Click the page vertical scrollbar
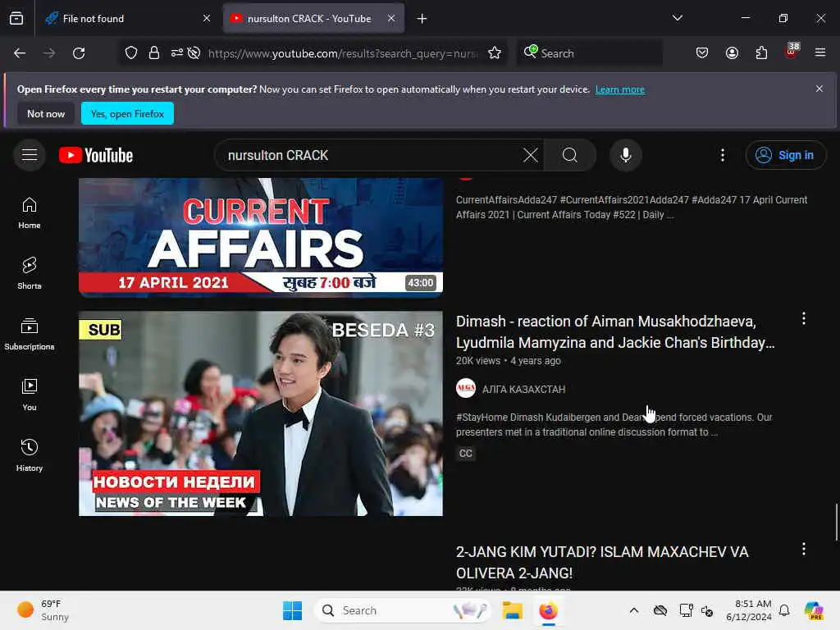Screen dimensions: 840x630 click(836, 523)
